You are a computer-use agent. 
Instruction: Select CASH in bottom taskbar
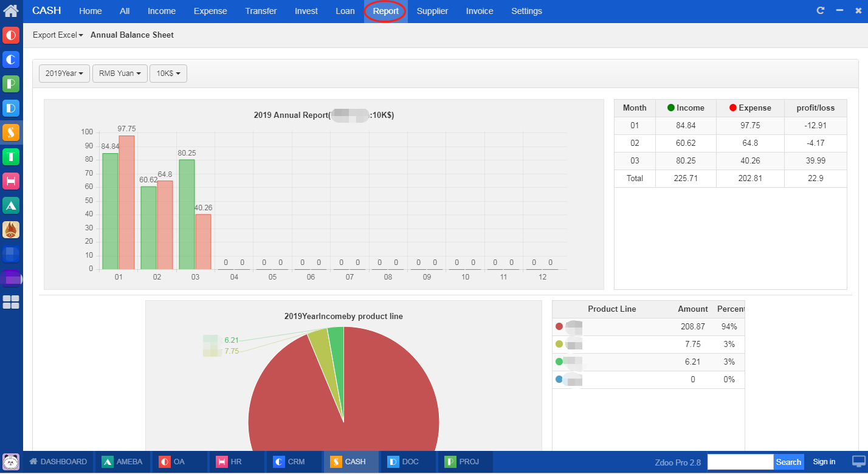click(x=351, y=462)
